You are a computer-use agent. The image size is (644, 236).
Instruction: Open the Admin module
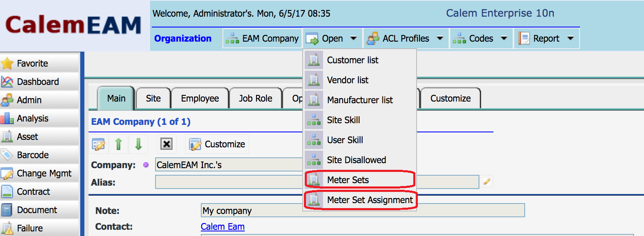click(39, 100)
